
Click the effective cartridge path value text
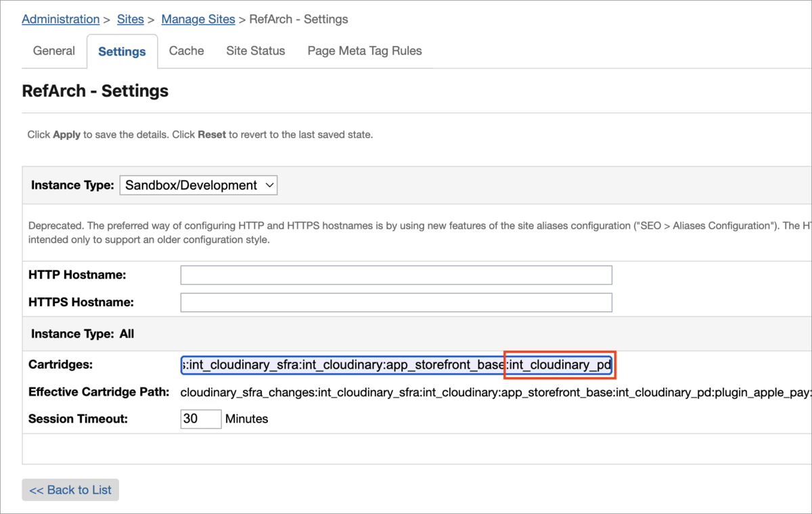coord(495,392)
